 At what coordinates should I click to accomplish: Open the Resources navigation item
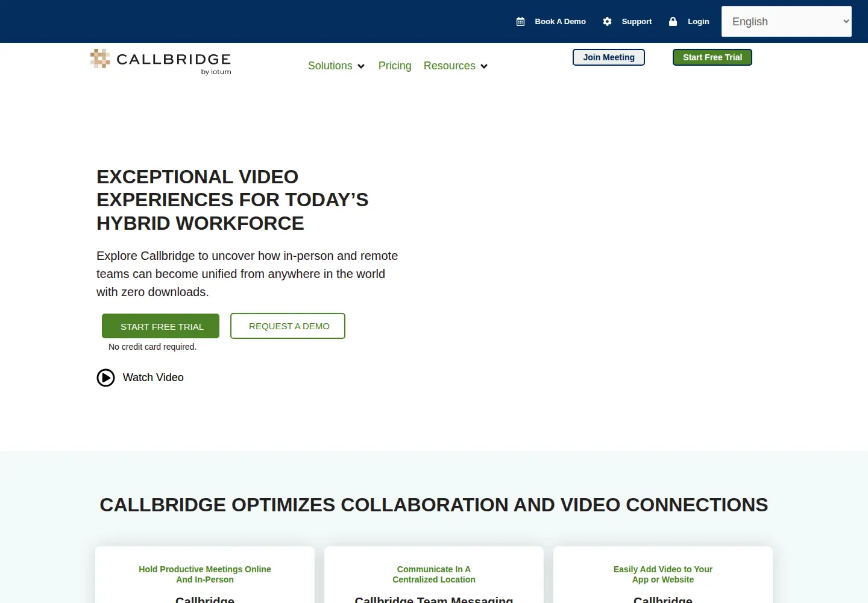(450, 66)
